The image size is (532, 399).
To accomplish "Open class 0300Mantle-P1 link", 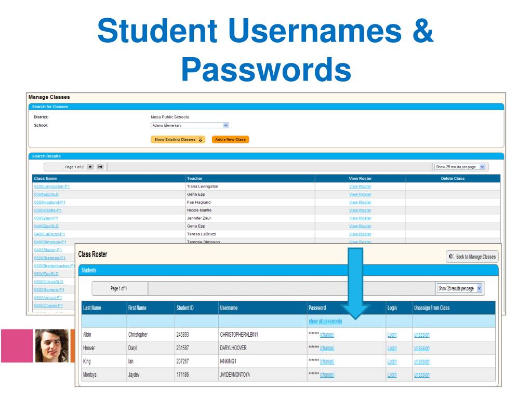I will (x=48, y=210).
